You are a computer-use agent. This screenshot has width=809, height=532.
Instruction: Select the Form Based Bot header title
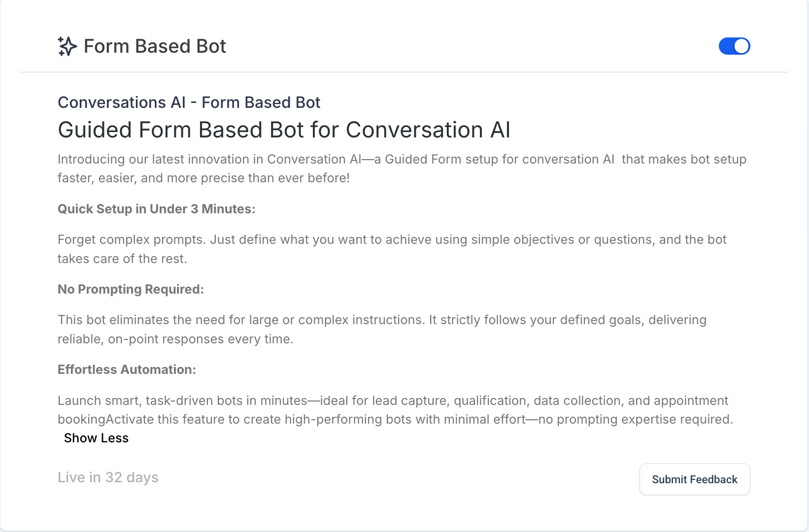point(155,46)
